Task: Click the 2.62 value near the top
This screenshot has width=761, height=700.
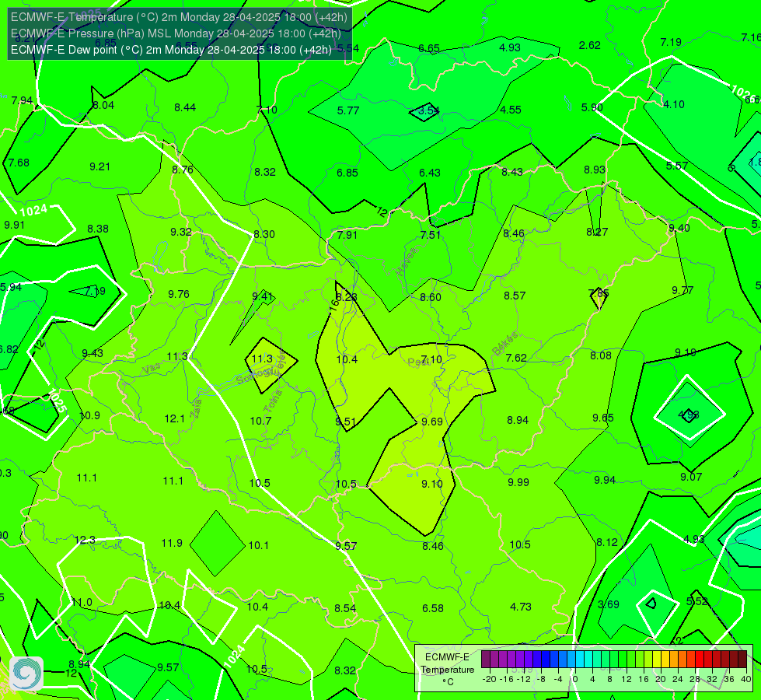Action: point(590,45)
